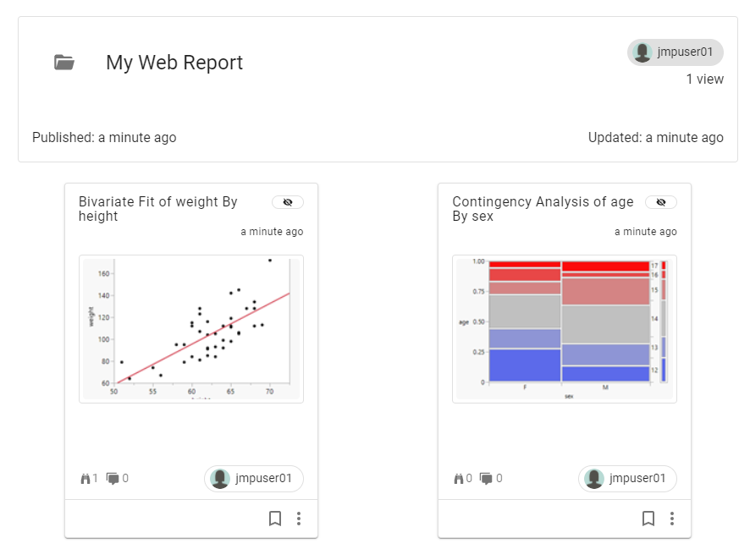Toggle visibility badge on Contingency Analysis card
The width and height of the screenshot is (750, 560).
tap(661, 202)
